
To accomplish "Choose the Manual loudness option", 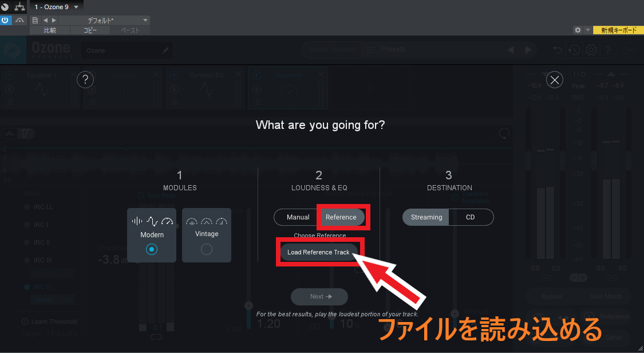I will [x=298, y=217].
